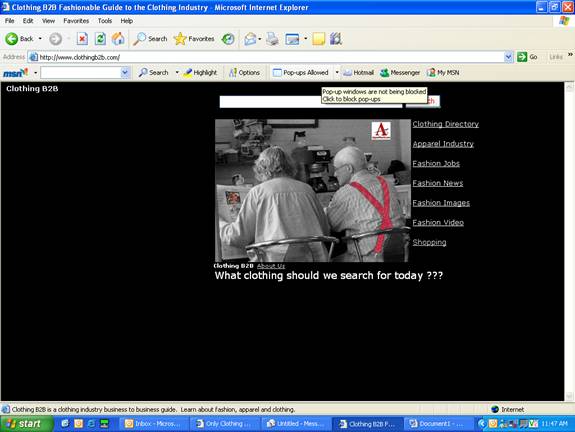
Task: Open MSN toolbar Options
Action: tap(244, 73)
